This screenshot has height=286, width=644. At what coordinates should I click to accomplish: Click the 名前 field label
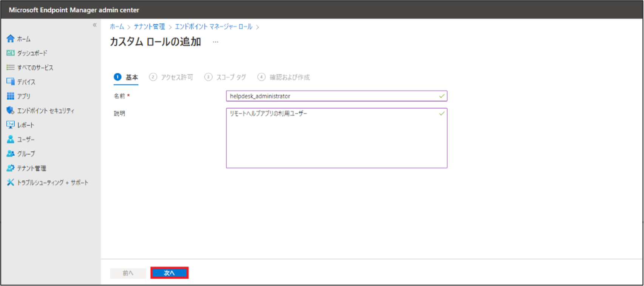119,96
